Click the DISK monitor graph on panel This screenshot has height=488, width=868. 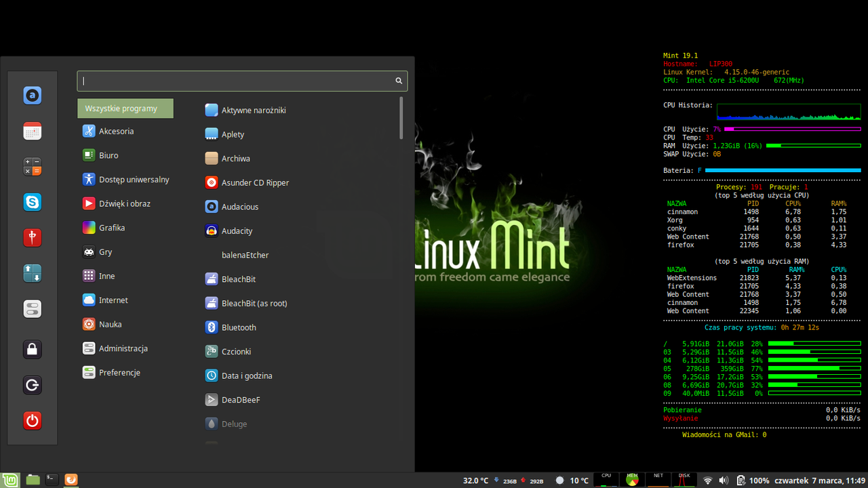pyautogui.click(x=684, y=480)
